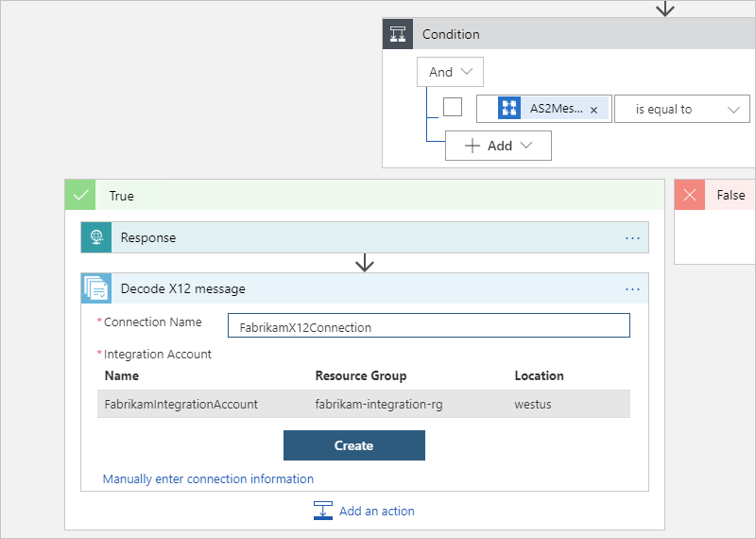Expand the 'is equal to' dropdown
756x539 pixels.
(x=680, y=109)
